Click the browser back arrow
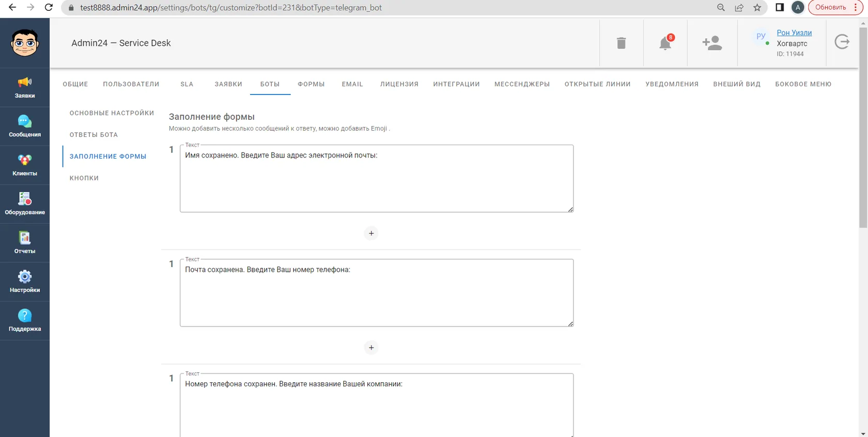Screen dimensions: 868x437 pyautogui.click(x=12, y=8)
